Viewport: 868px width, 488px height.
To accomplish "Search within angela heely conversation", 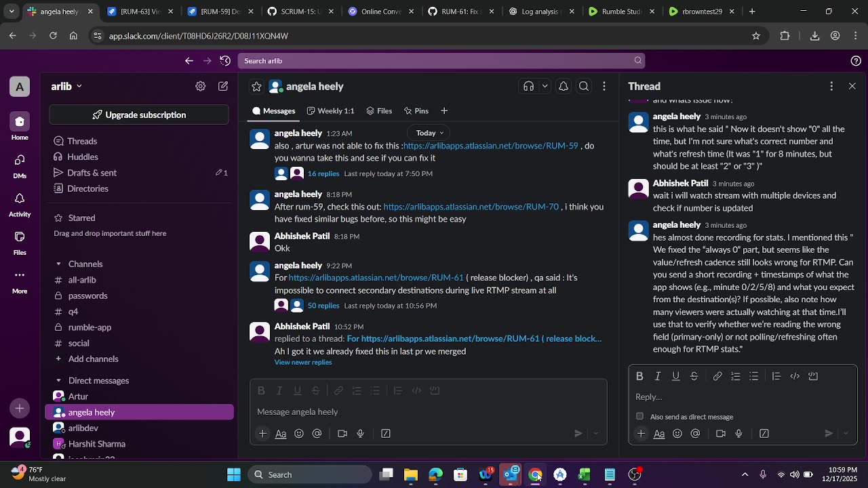I will 584,86.
